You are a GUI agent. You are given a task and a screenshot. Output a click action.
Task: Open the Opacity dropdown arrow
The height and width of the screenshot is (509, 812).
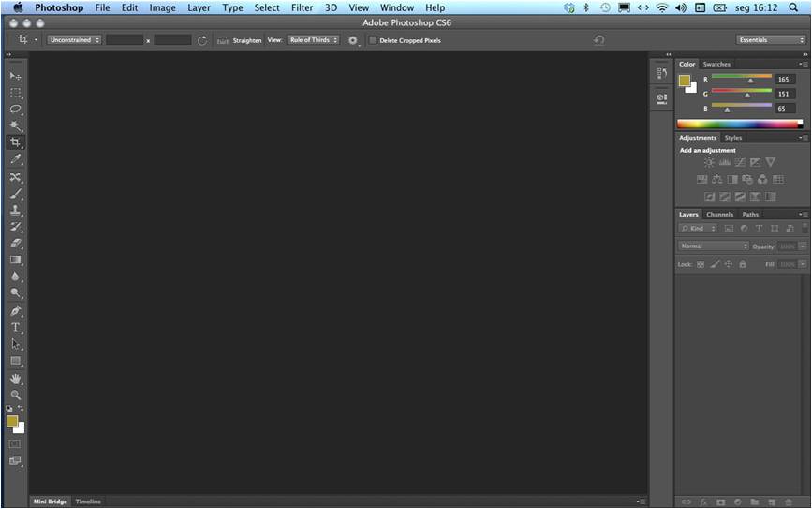(x=802, y=247)
